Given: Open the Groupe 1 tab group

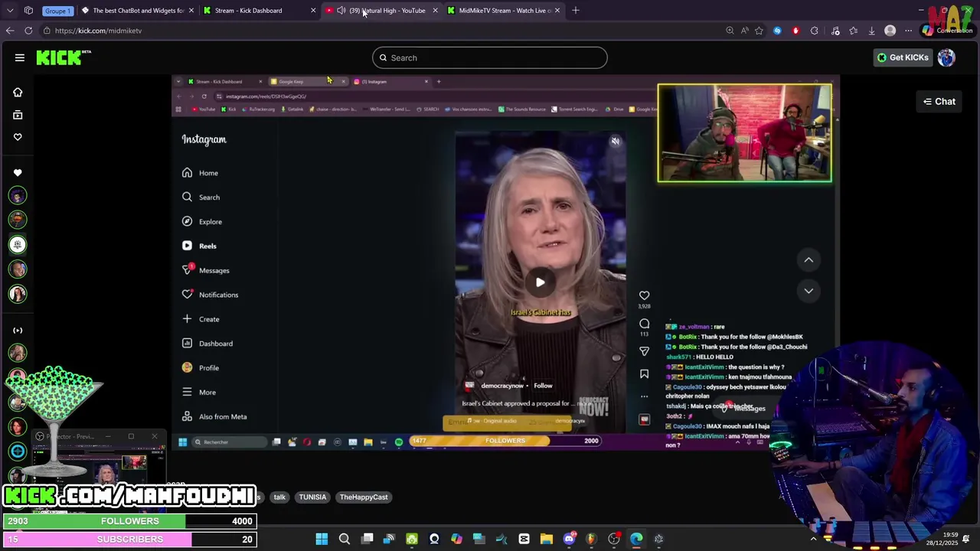Looking at the screenshot, I should point(57,11).
